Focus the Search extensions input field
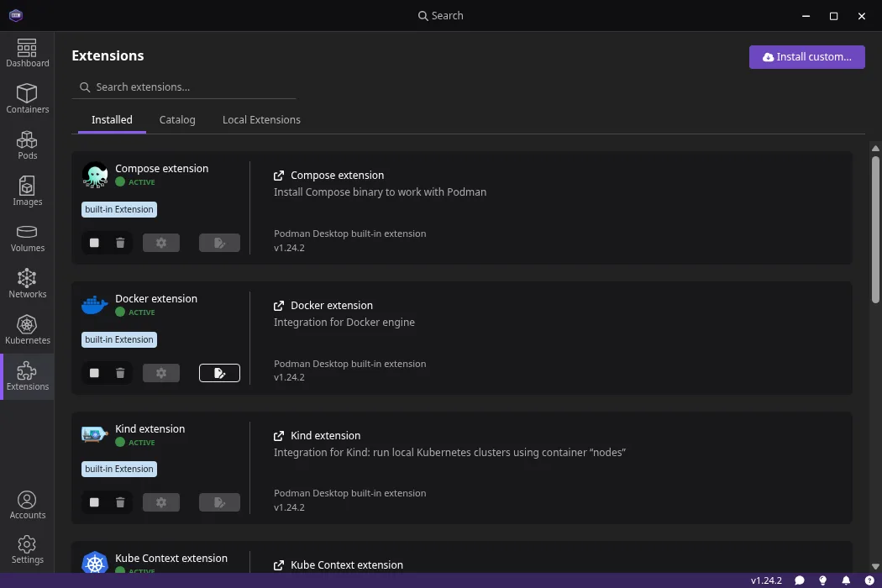 [x=184, y=87]
